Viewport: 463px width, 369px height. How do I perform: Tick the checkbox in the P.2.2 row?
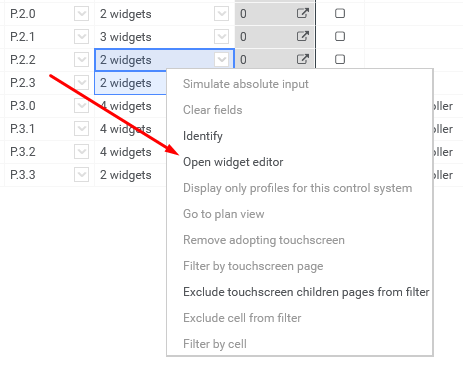point(340,59)
